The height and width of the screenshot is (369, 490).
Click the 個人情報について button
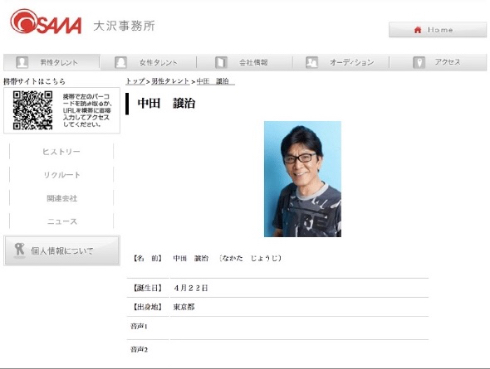coord(62,251)
